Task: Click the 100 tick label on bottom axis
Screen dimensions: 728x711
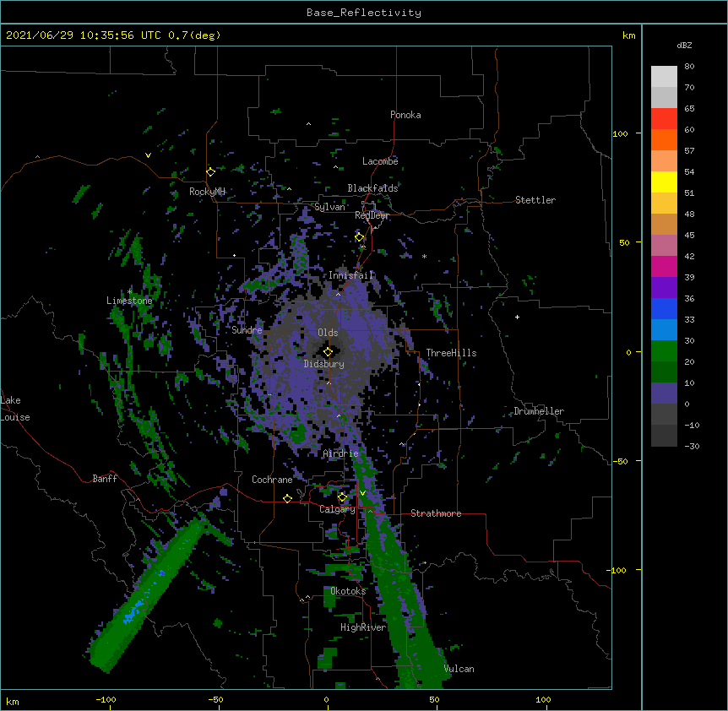Action: tap(543, 699)
